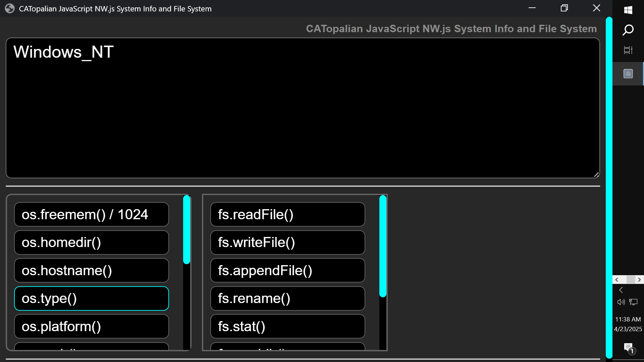Select the running NW.js app taskbar icon
This screenshot has height=362, width=644.
pos(628,73)
